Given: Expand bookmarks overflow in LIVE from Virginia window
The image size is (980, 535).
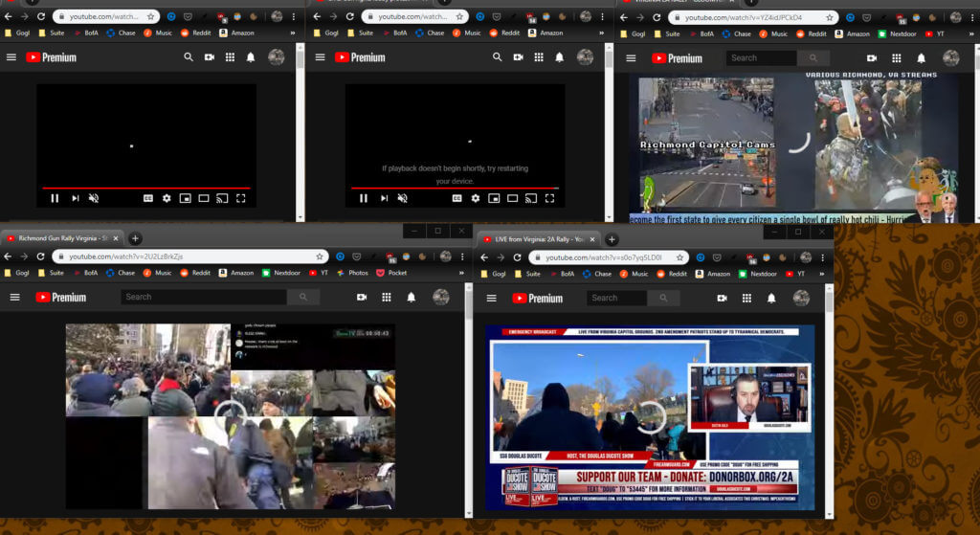Looking at the screenshot, I should tap(821, 274).
